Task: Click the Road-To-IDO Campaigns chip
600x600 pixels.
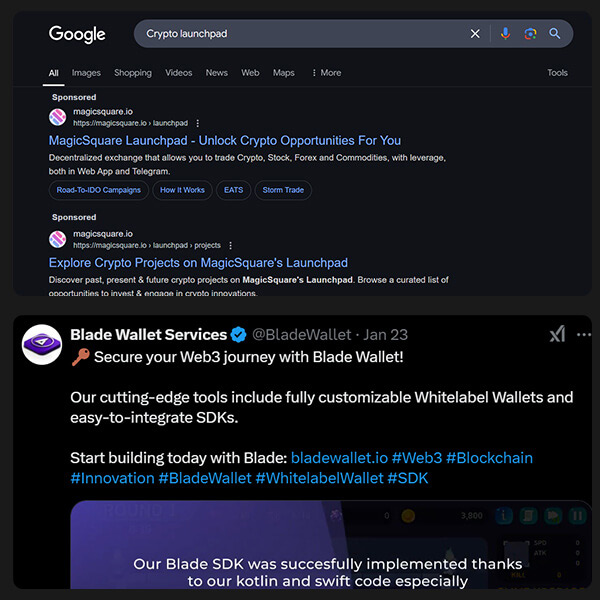Action: pos(99,190)
